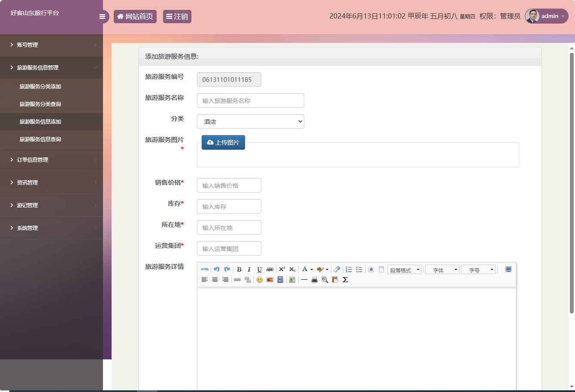Insert formula with the sigma icon
Screen dimensions: 575x392
(x=345, y=280)
